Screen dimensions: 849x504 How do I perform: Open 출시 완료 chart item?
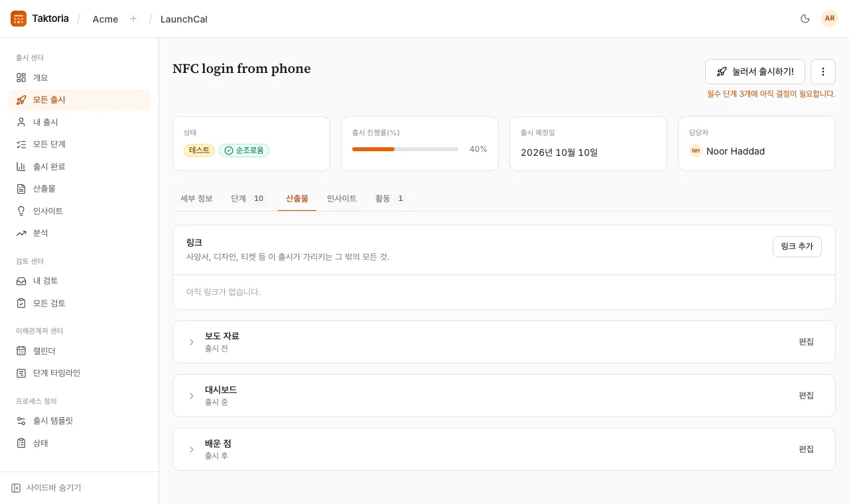(x=79, y=166)
